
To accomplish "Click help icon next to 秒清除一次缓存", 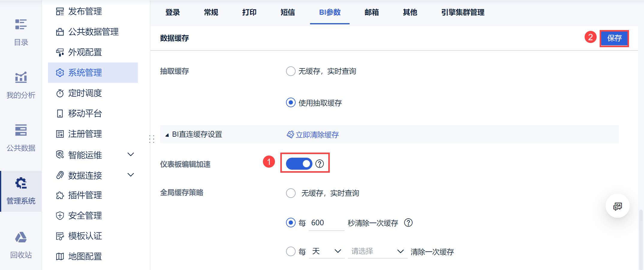I will point(408,223).
